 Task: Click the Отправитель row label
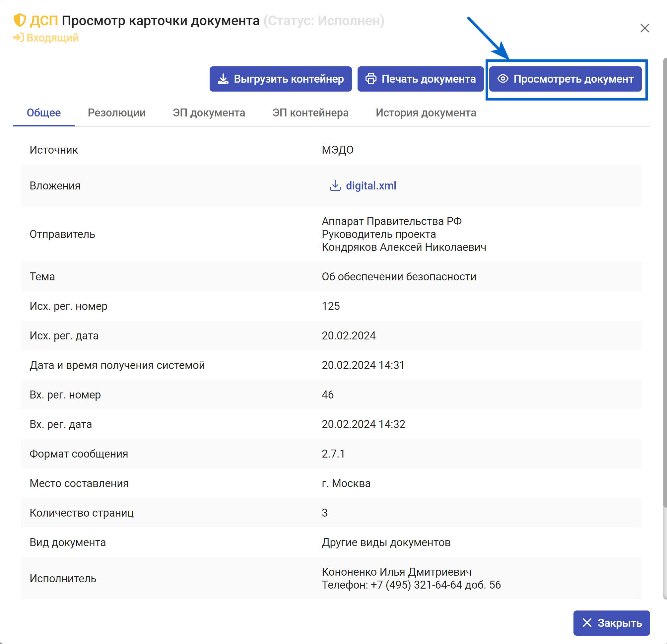[x=62, y=234]
